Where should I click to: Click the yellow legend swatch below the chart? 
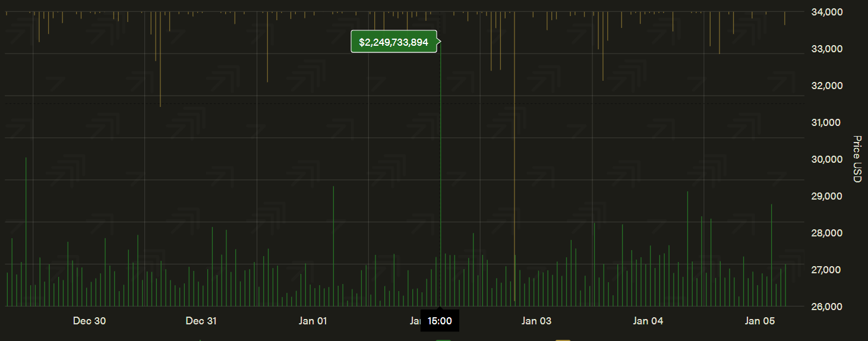pos(563,340)
